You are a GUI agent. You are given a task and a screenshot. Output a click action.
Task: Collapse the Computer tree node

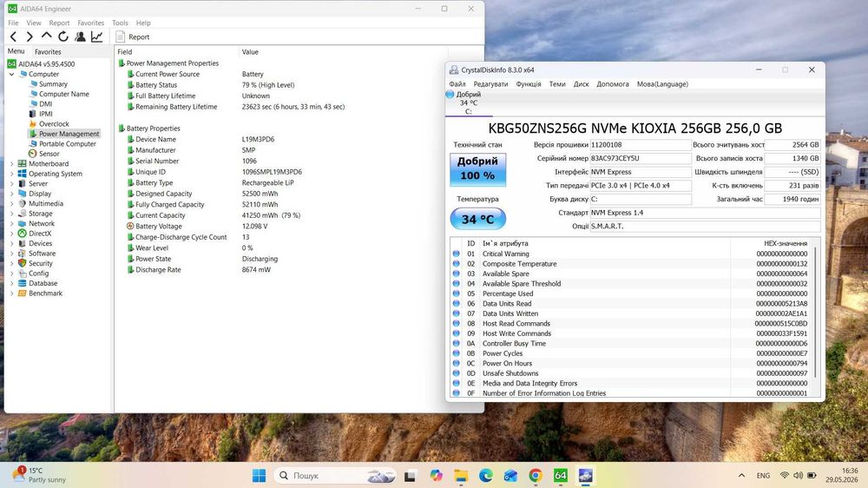coord(11,74)
